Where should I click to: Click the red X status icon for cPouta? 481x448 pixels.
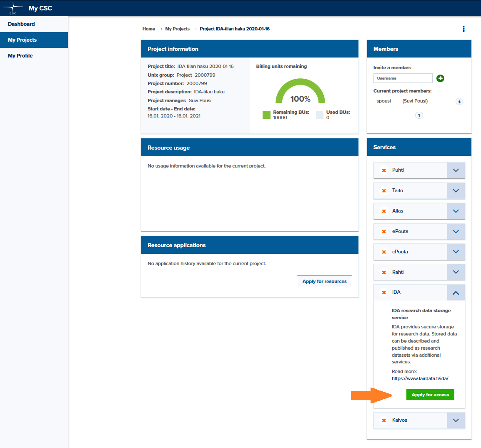tap(384, 252)
